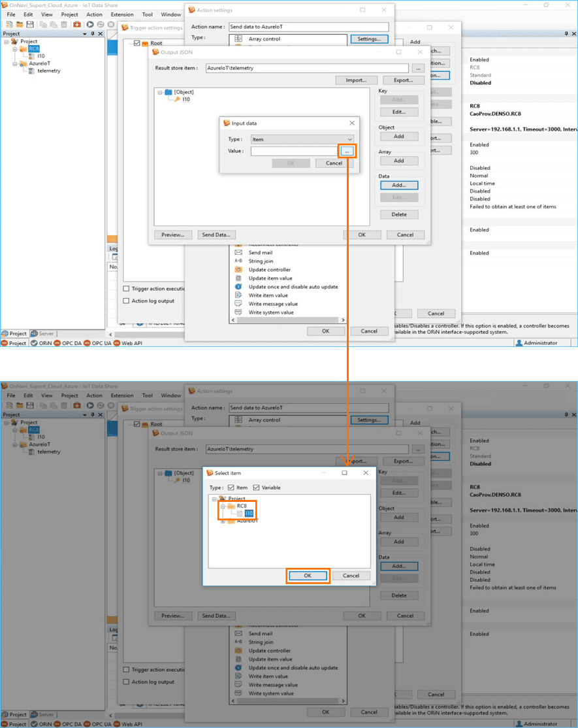Toggle Item checkbox in Select item dialog

(231, 488)
